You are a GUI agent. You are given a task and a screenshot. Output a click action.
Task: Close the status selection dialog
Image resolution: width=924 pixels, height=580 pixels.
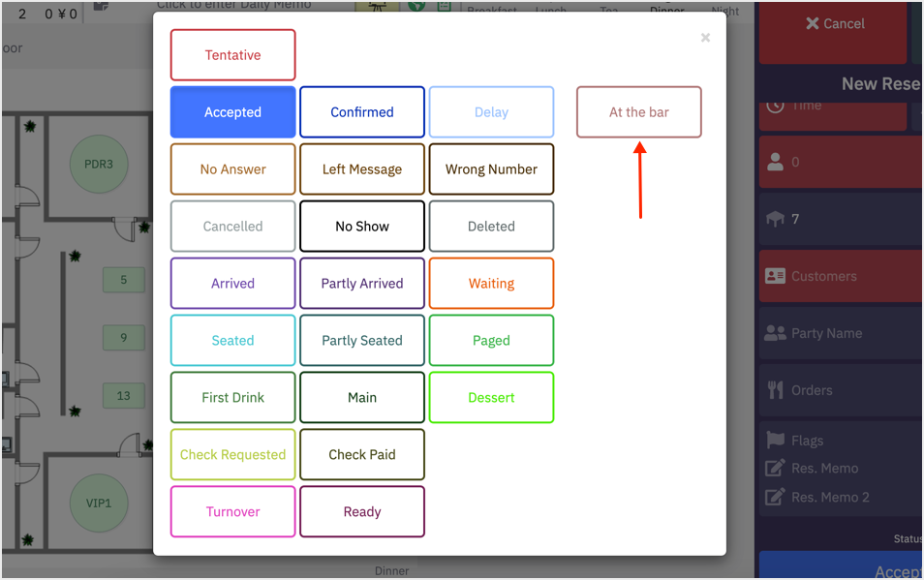[x=705, y=38]
